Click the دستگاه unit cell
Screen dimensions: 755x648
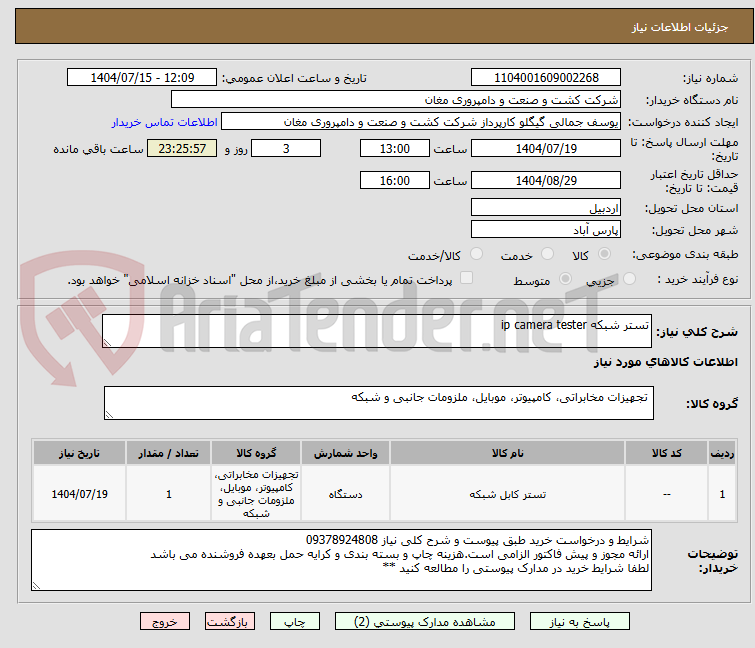point(345,494)
